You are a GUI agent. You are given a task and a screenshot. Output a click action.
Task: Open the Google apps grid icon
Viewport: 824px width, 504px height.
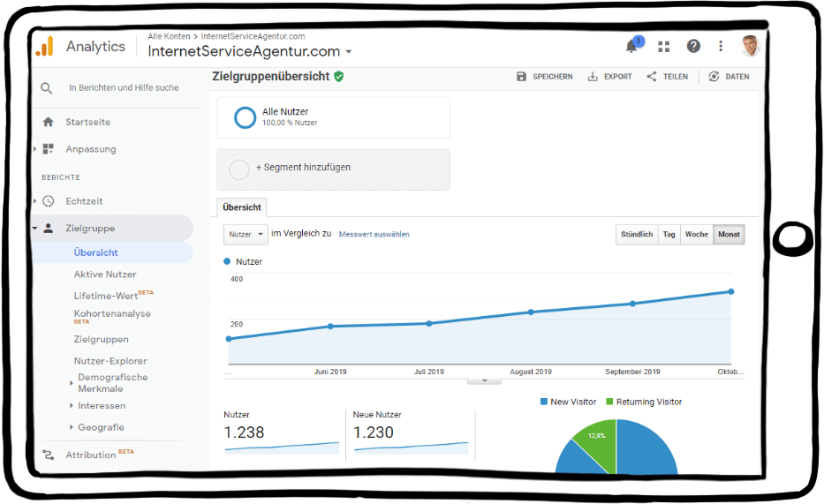[664, 47]
